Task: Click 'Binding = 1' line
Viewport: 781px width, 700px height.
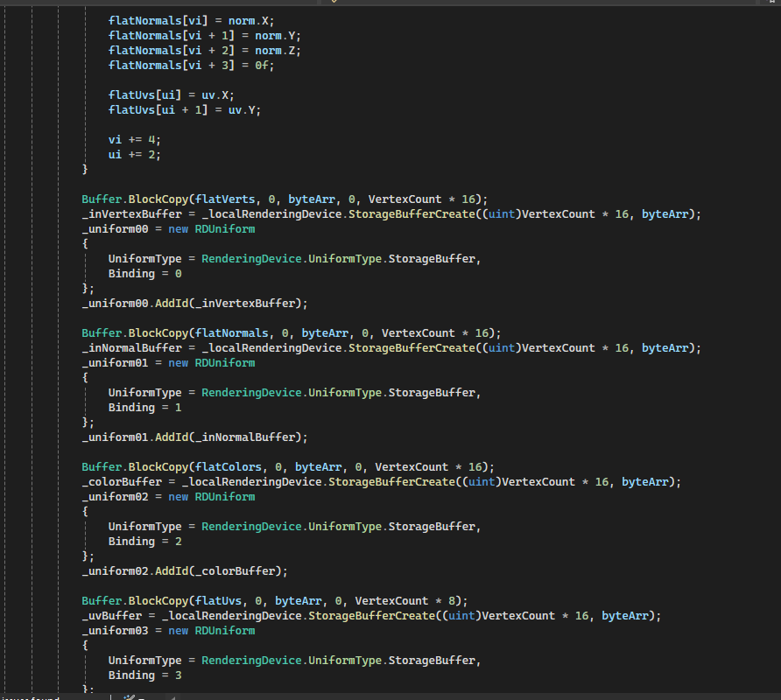Action: click(145, 408)
